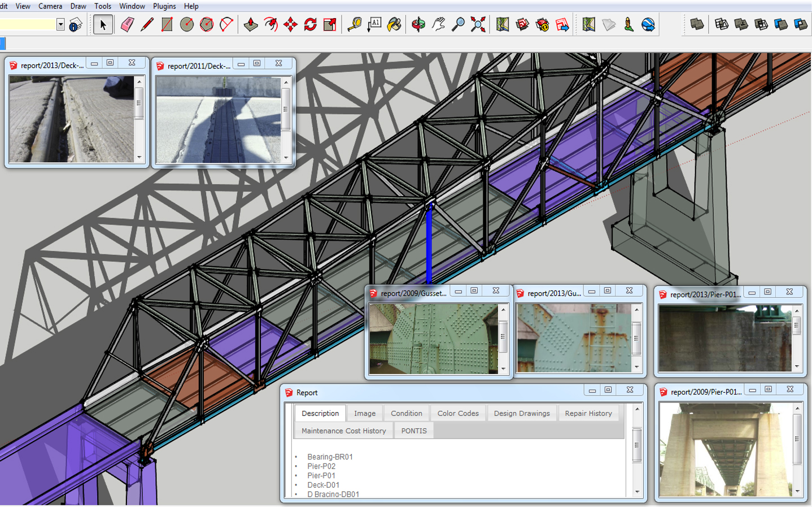The width and height of the screenshot is (812, 507).
Task: Select the Line pencil tool
Action: (147, 24)
